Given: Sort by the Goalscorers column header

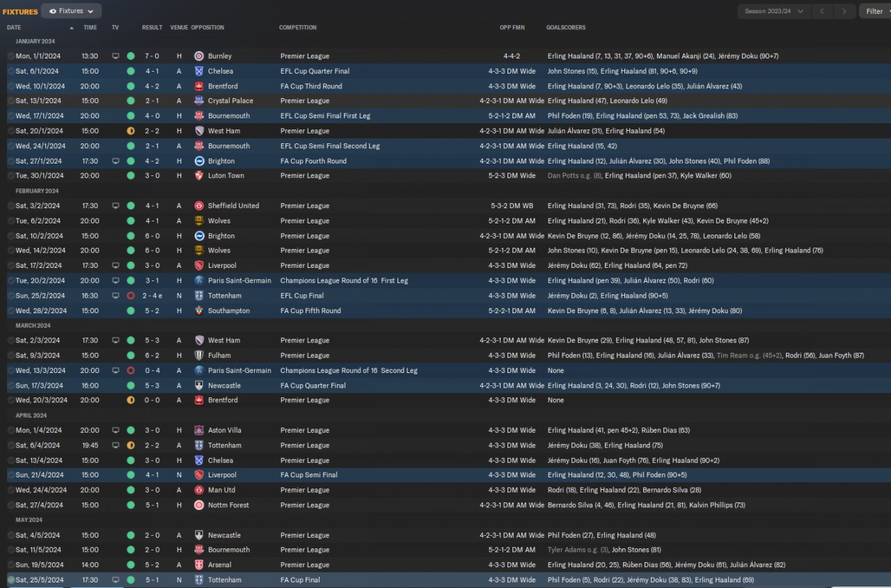Looking at the screenshot, I should [x=566, y=28].
